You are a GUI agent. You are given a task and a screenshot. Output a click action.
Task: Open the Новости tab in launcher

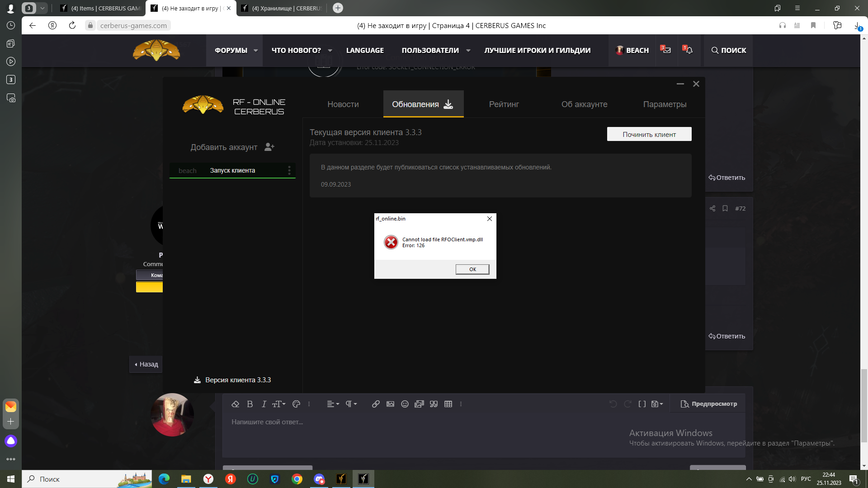click(343, 104)
